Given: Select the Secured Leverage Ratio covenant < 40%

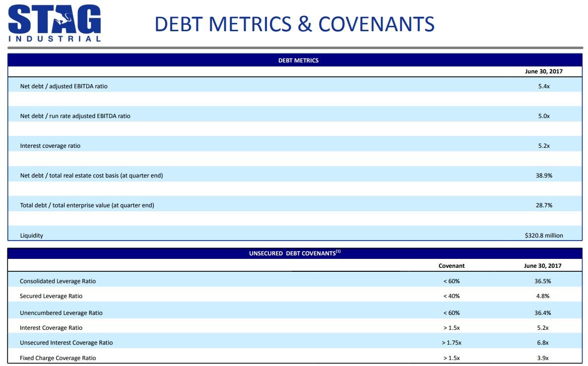Looking at the screenshot, I should (452, 296).
